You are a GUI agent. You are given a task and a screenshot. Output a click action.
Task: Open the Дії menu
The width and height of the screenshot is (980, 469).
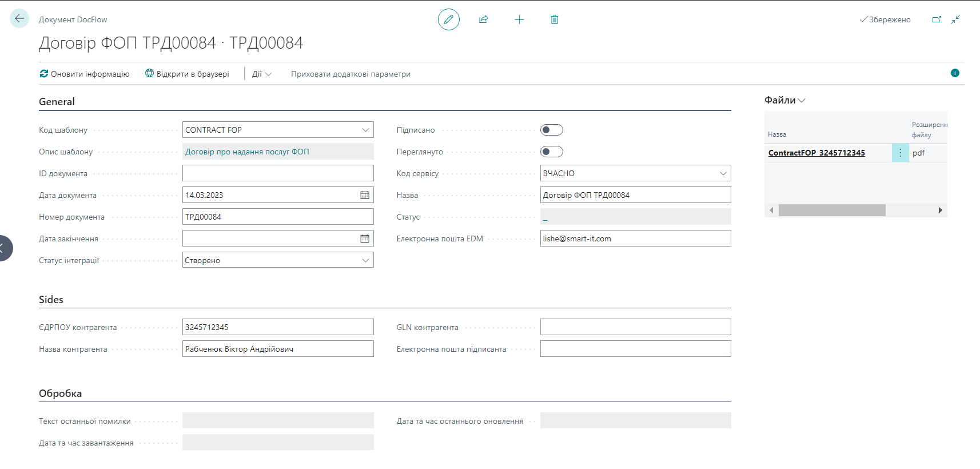coord(261,74)
